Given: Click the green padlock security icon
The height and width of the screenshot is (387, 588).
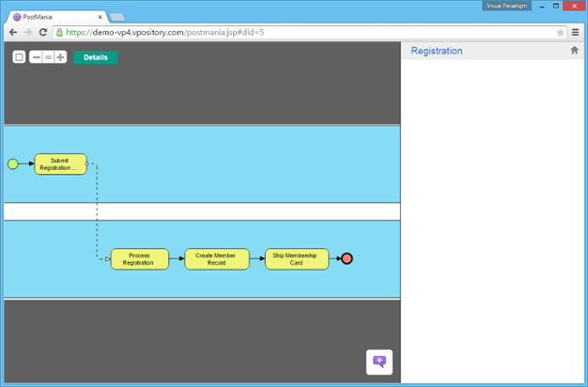Looking at the screenshot, I should pyautogui.click(x=59, y=32).
